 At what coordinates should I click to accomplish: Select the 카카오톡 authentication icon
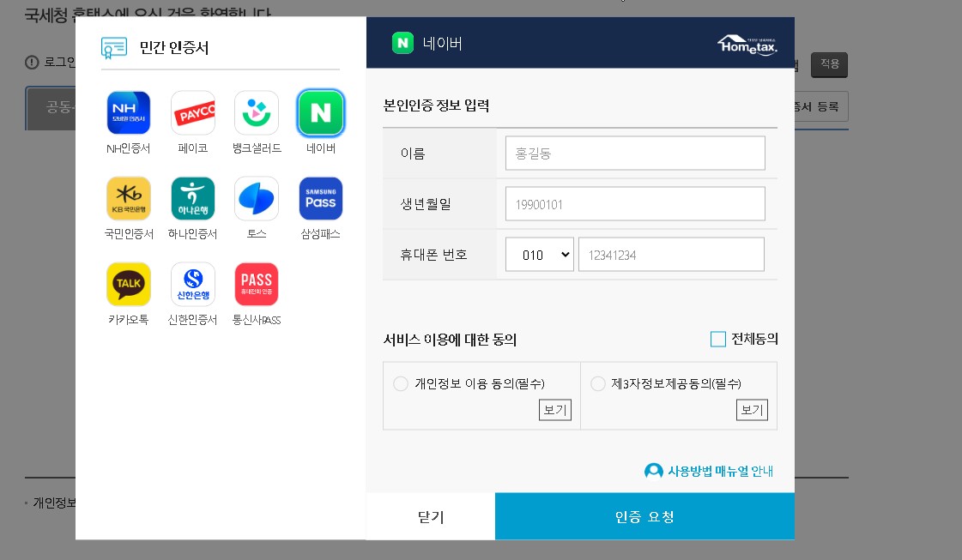pos(128,284)
